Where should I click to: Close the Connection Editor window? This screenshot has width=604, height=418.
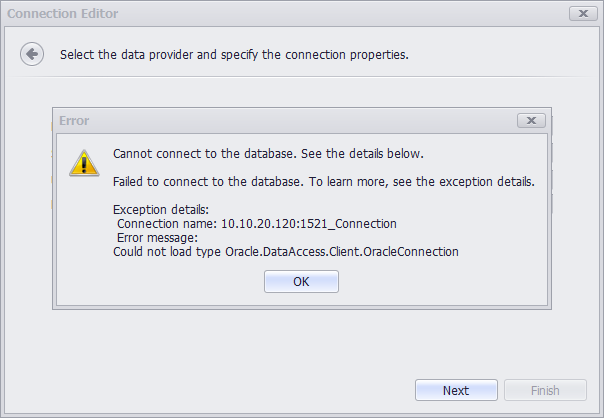pos(583,13)
